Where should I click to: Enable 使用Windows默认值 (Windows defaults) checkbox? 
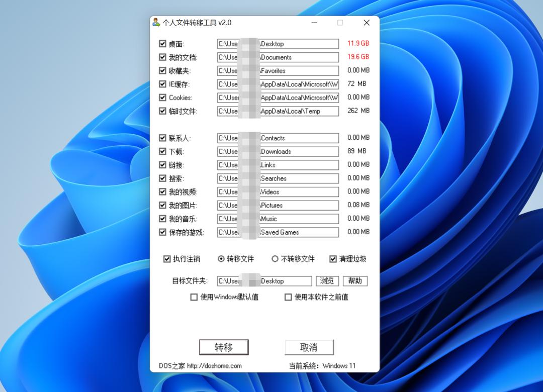click(194, 297)
